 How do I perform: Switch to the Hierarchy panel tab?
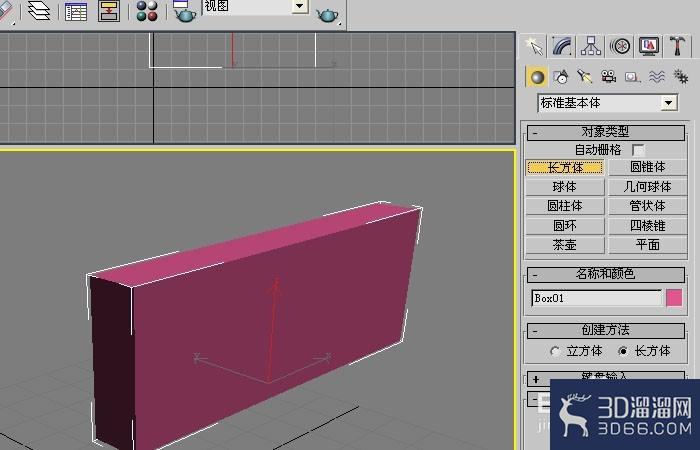pyautogui.click(x=591, y=46)
